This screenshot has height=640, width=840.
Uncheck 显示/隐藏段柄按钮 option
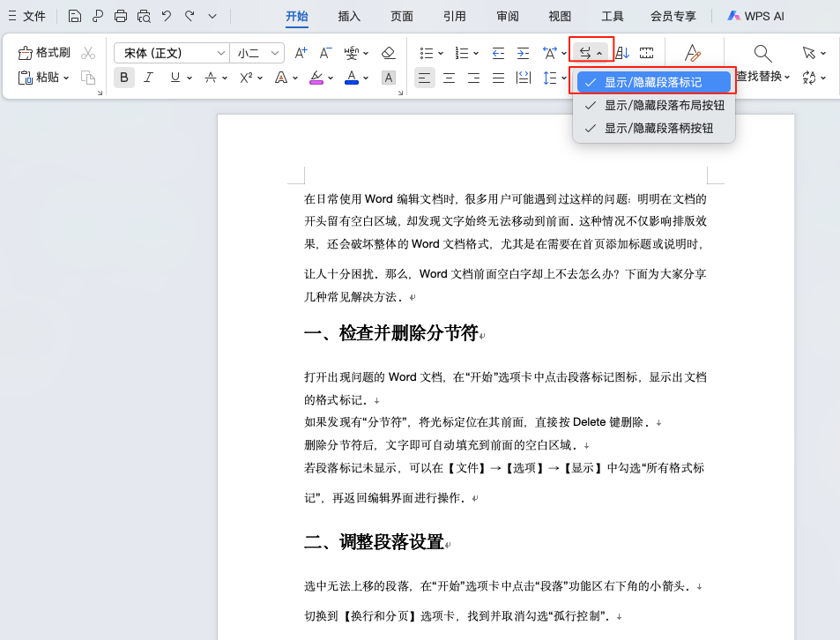652,127
